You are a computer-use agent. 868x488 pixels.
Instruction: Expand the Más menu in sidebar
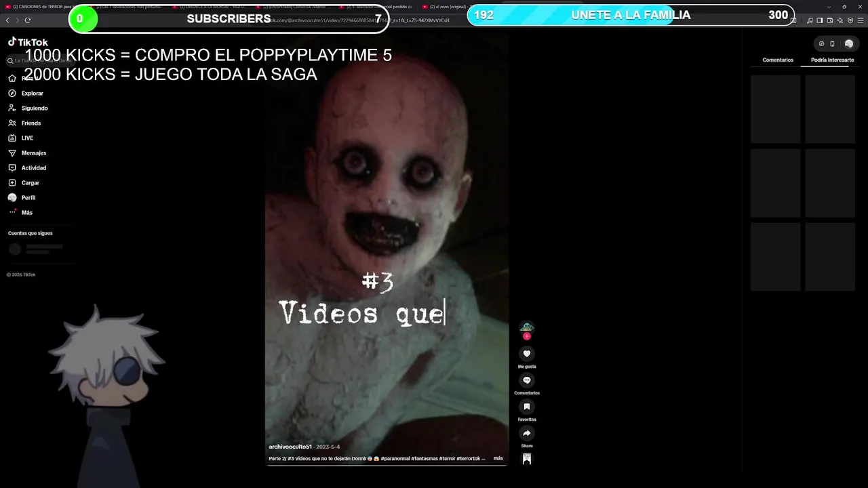20,213
